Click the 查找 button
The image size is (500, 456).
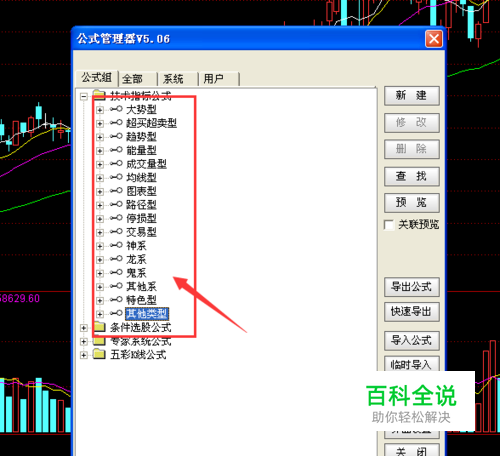tap(412, 176)
